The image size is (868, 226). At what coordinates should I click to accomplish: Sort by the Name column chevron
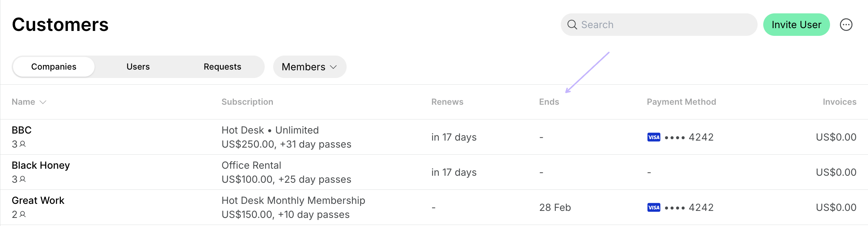coord(43,102)
